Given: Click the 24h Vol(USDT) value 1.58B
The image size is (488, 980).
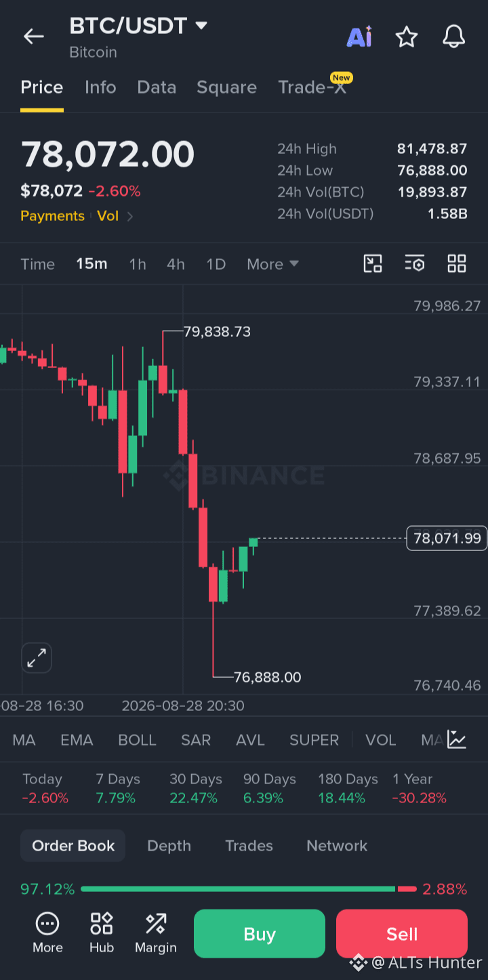Looking at the screenshot, I should click(447, 214).
